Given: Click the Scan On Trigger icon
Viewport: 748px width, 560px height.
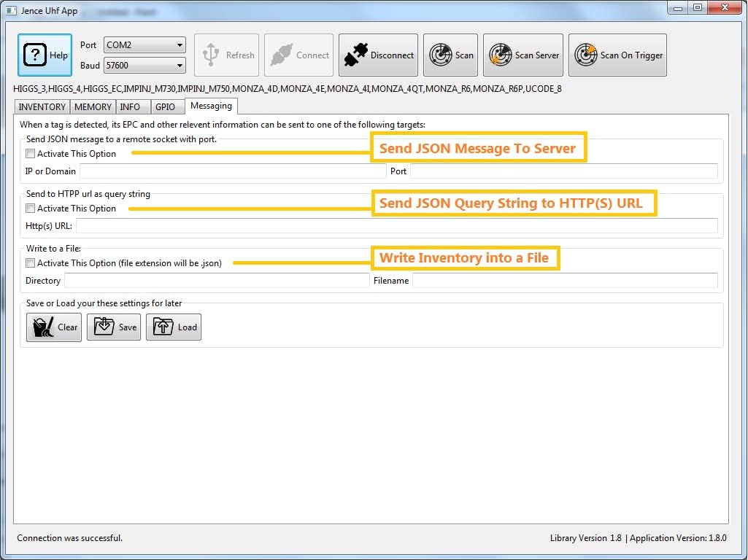Looking at the screenshot, I should [x=585, y=55].
